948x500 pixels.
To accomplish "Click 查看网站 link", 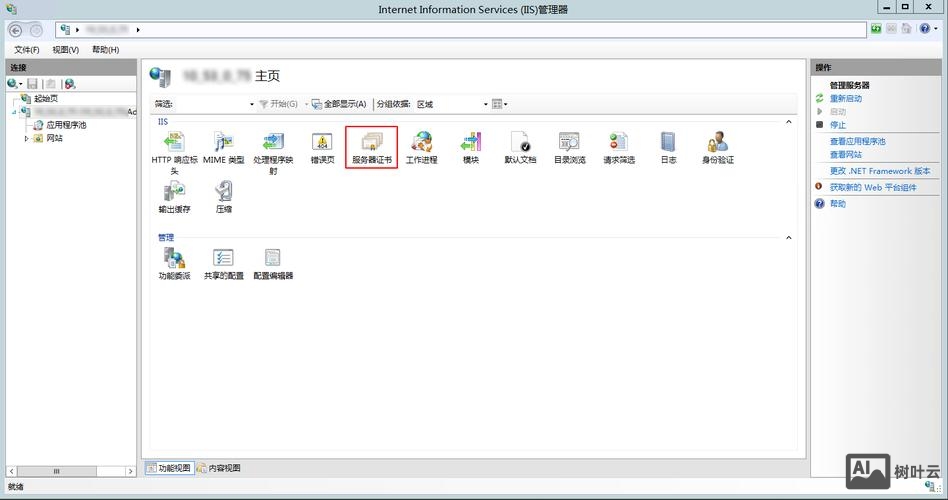I will [846, 155].
